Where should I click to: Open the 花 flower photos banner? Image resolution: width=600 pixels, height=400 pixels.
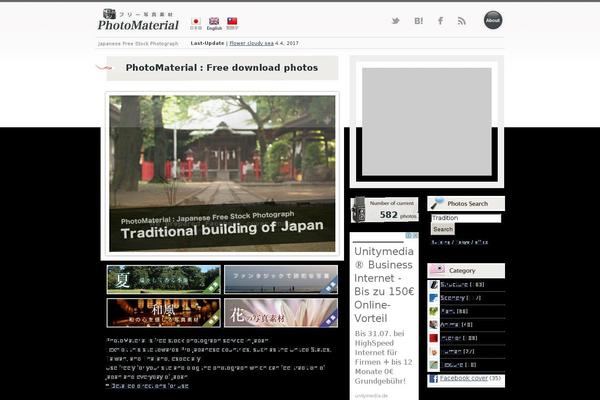click(x=281, y=313)
